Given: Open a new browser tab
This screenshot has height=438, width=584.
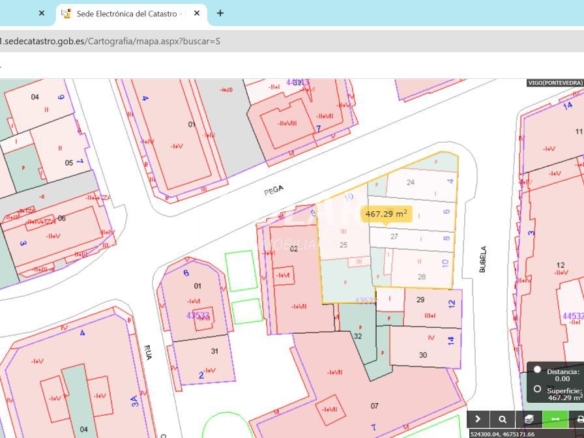Looking at the screenshot, I should click(220, 13).
